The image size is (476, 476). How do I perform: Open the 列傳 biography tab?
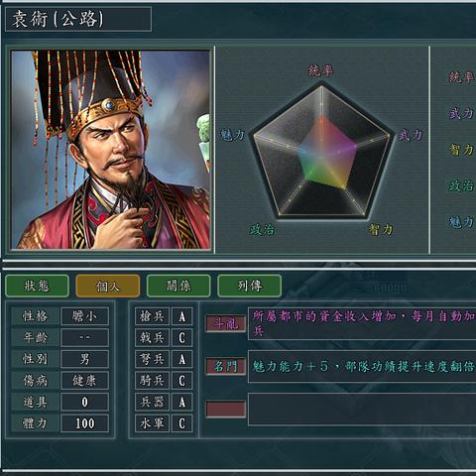pyautogui.click(x=250, y=286)
